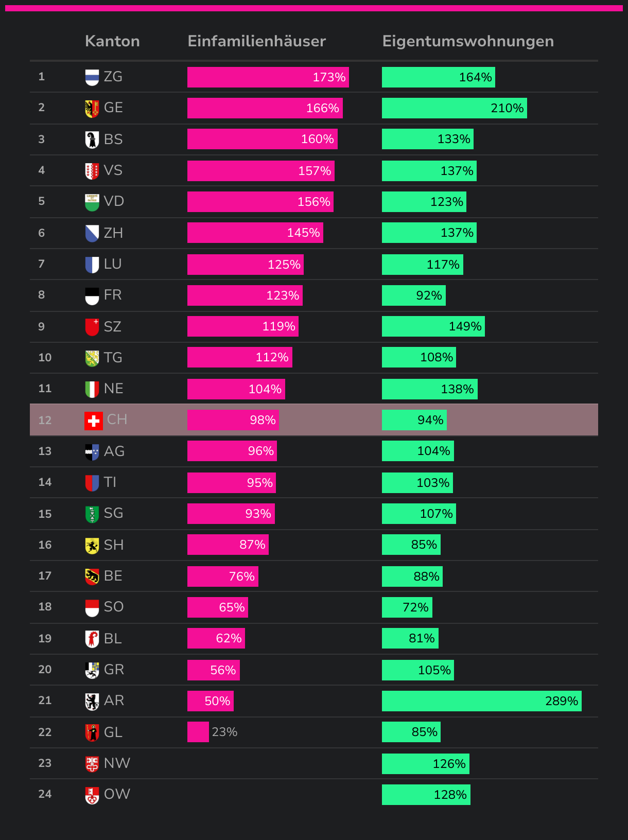Click the Swiss flag icon beside CH
The width and height of the screenshot is (628, 840).
[93, 421]
